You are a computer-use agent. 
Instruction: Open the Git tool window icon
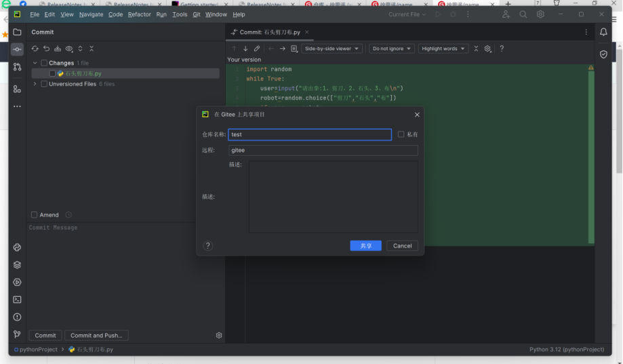(17, 334)
